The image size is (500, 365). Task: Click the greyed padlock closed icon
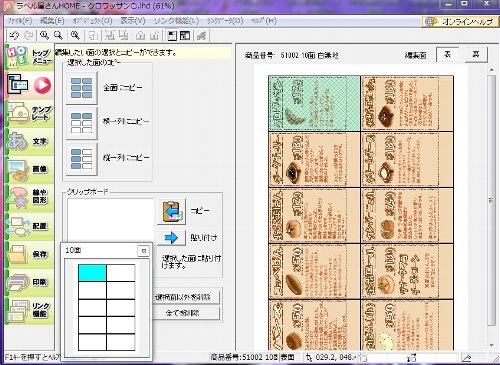pos(140,35)
